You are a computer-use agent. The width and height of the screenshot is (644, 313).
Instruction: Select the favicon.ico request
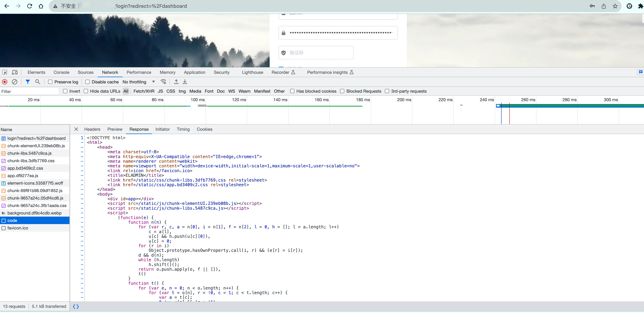click(x=35, y=228)
